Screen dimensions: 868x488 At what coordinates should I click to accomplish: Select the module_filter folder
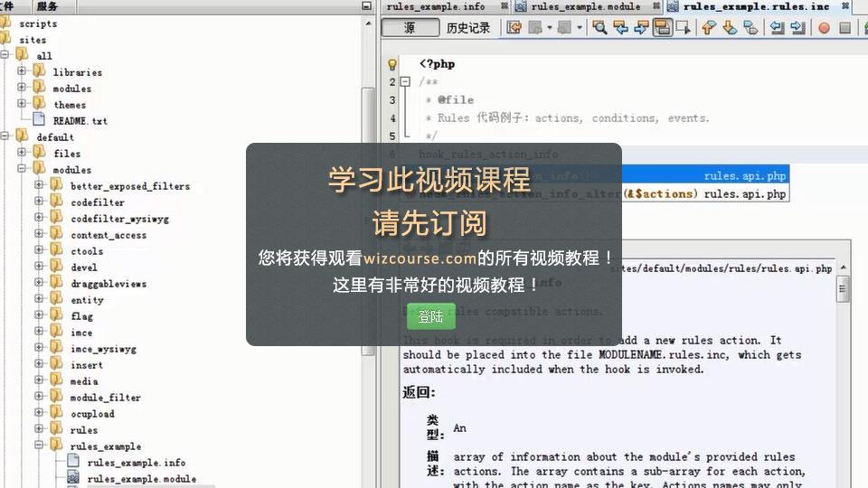coord(105,398)
